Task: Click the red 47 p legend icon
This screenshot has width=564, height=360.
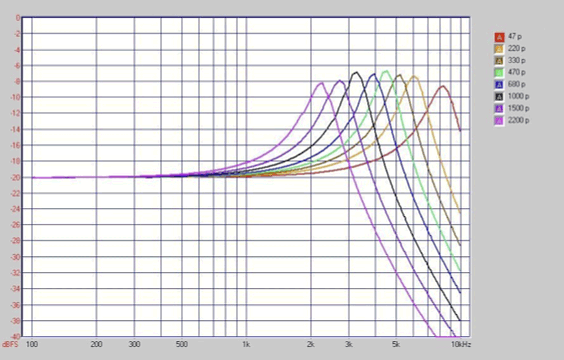Action: pos(499,37)
